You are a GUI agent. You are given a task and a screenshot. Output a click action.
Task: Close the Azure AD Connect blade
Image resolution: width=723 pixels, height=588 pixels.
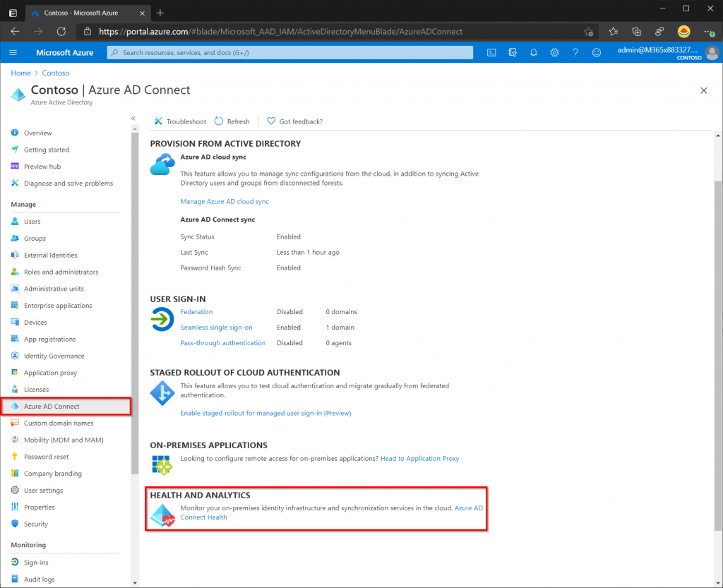[x=704, y=90]
